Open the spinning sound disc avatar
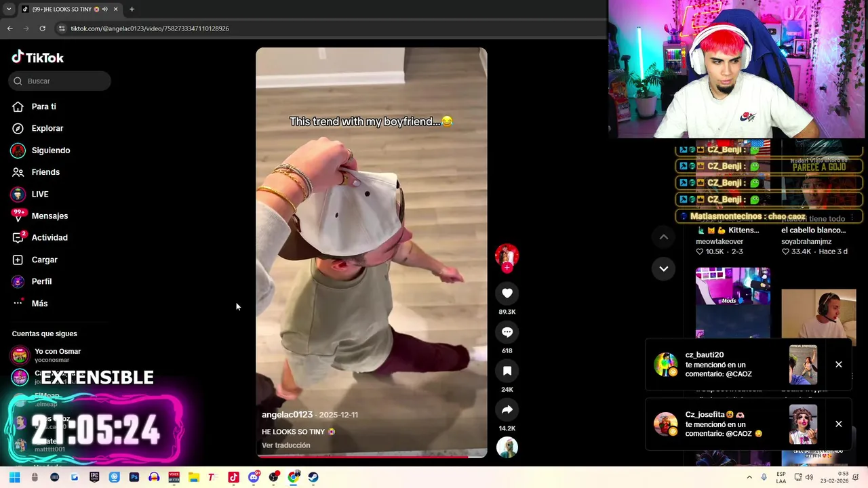The image size is (868, 488). pos(507,447)
